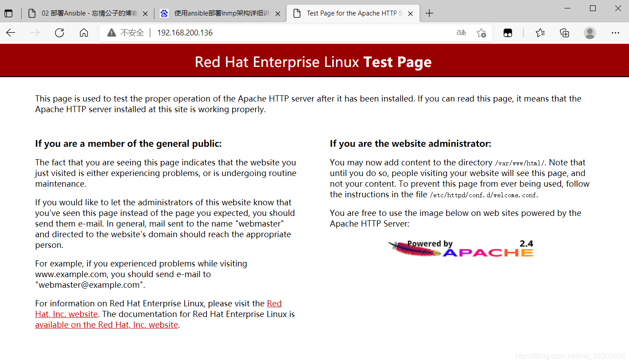Screen dimensions: 629x364
Task: Open the black extension icon in toolbar
Action: click(508, 33)
